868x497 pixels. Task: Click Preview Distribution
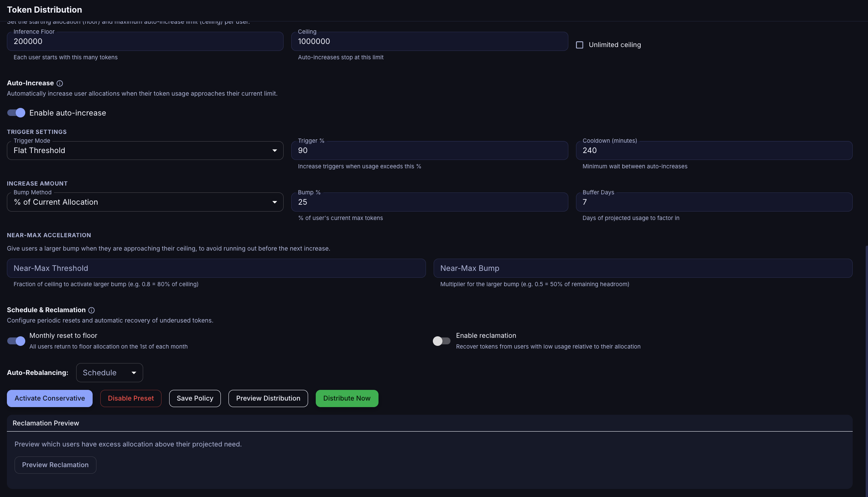click(268, 398)
